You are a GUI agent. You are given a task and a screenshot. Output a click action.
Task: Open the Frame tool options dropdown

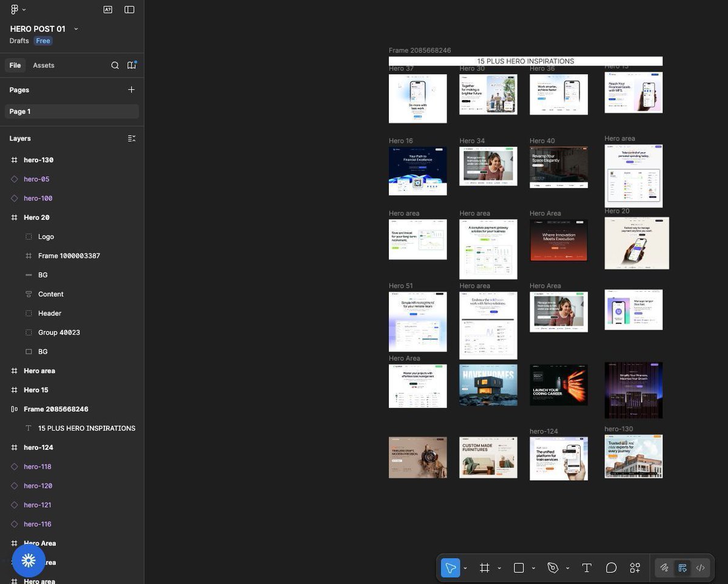499,568
